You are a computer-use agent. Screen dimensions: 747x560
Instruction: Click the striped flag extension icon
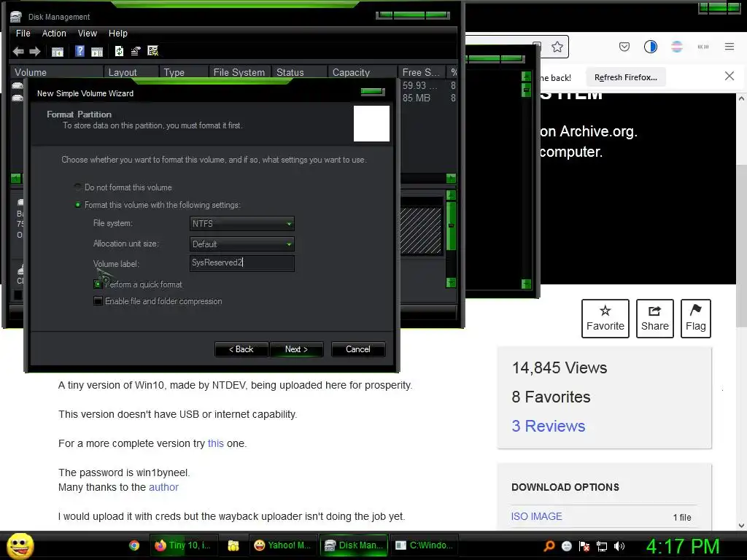coord(676,47)
